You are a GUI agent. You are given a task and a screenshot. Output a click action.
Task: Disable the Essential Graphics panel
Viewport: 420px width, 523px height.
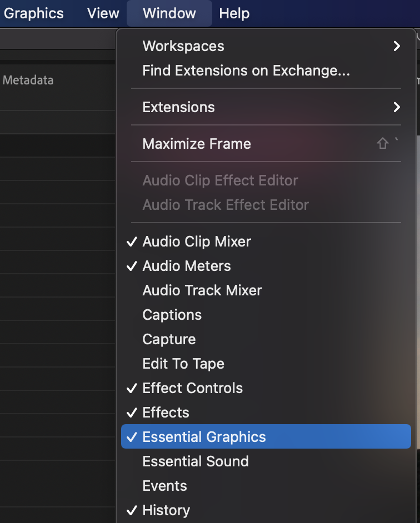(204, 437)
